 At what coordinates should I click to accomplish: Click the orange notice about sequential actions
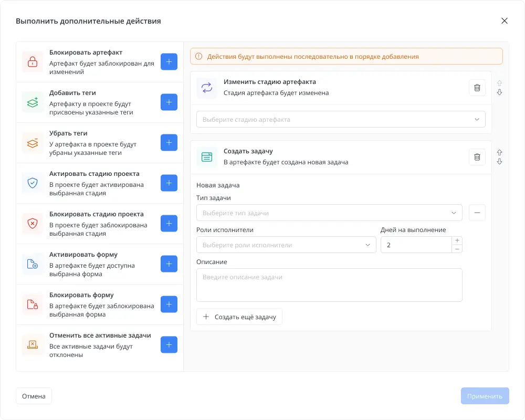(346, 56)
